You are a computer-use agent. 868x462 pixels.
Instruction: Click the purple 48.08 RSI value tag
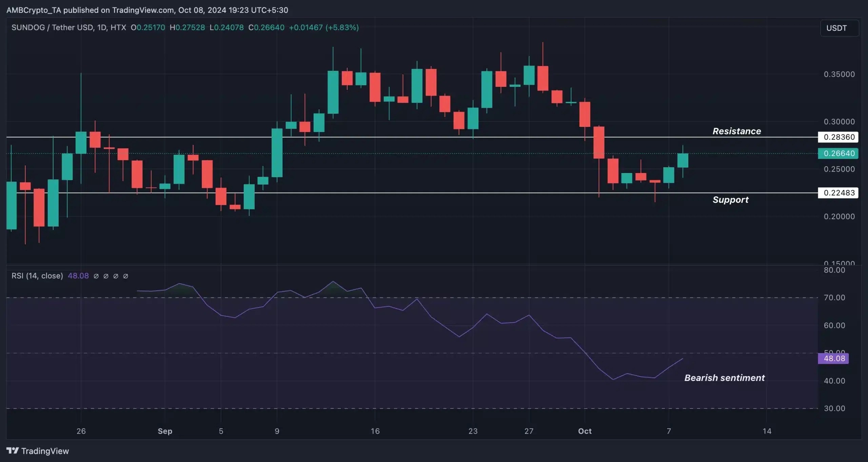click(833, 359)
